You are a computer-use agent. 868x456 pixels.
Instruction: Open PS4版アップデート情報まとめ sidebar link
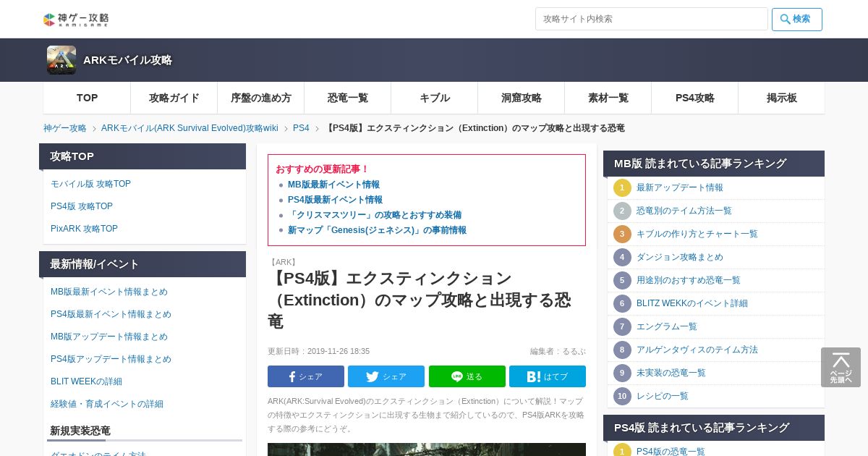click(111, 359)
